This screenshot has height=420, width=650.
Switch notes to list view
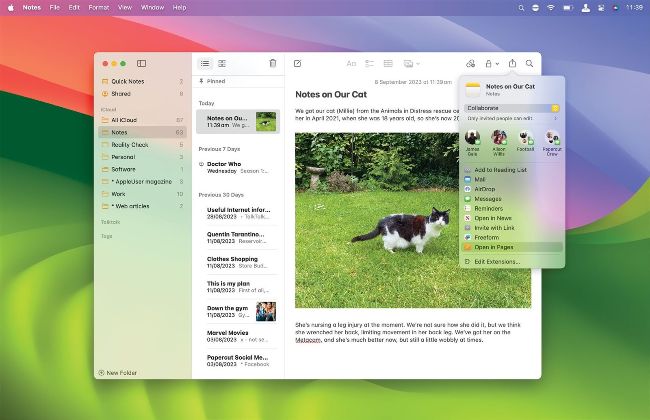coord(205,63)
